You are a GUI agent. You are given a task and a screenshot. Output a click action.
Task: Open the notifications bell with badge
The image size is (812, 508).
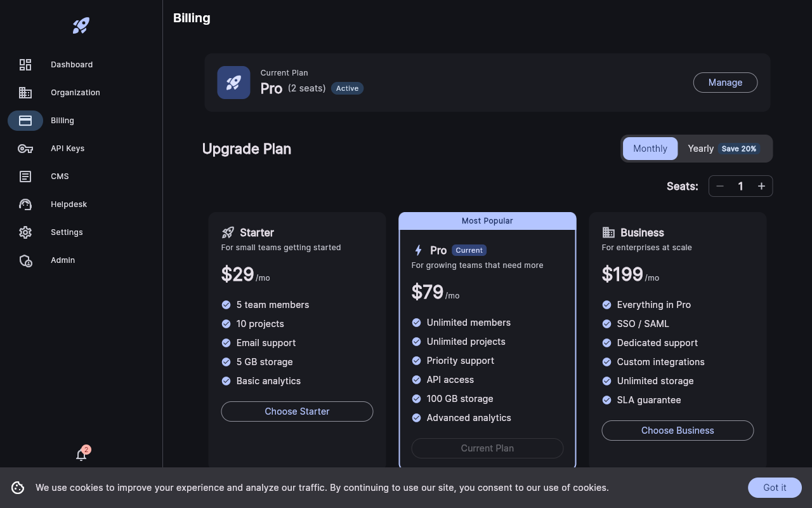81,455
